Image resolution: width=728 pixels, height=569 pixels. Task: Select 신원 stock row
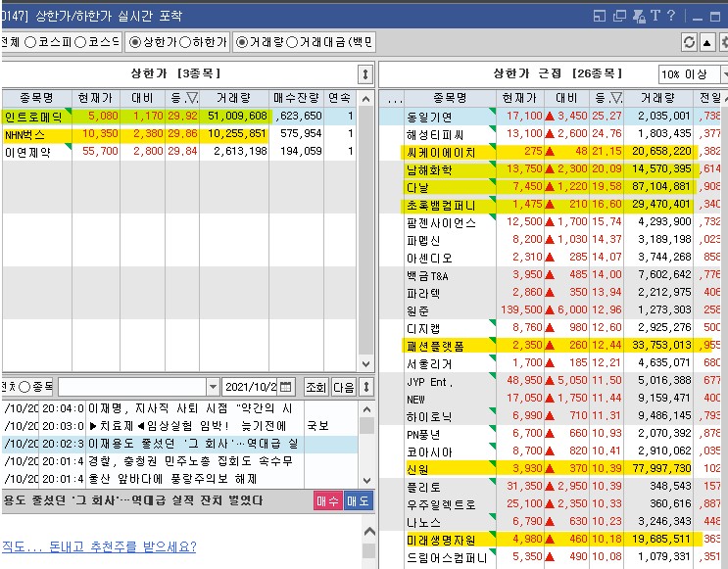pos(553,469)
